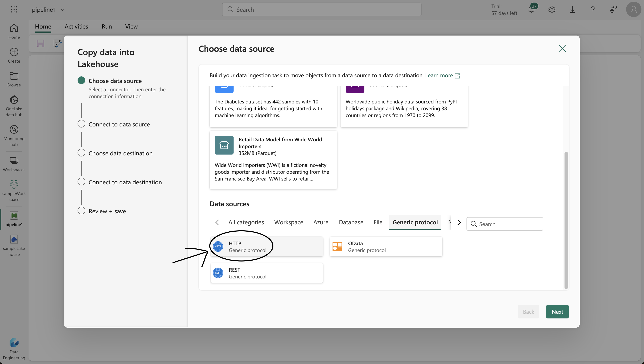
Task: Select the HTTP connector tile
Action: [x=267, y=246]
